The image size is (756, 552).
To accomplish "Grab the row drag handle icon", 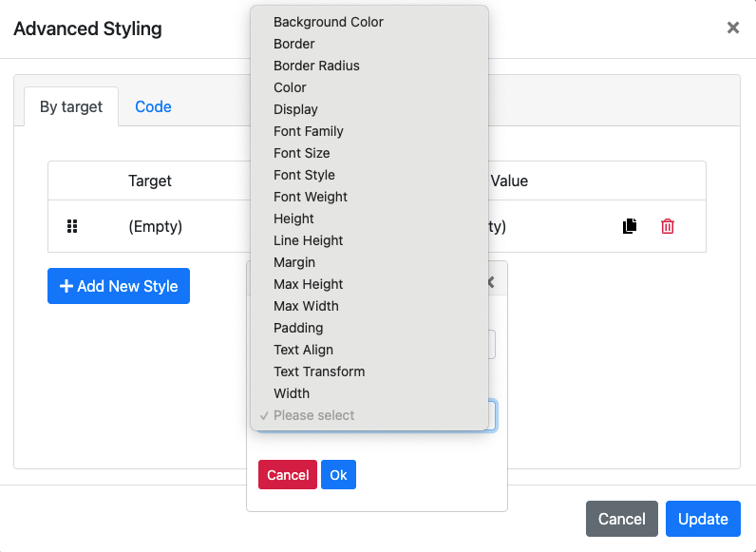I will pyautogui.click(x=72, y=226).
